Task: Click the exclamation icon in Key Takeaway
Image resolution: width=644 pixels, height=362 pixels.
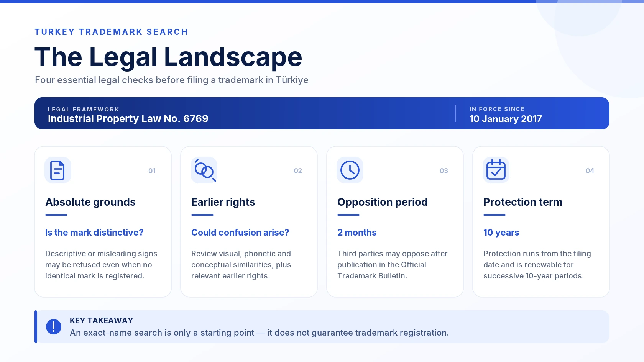Action: [54, 327]
